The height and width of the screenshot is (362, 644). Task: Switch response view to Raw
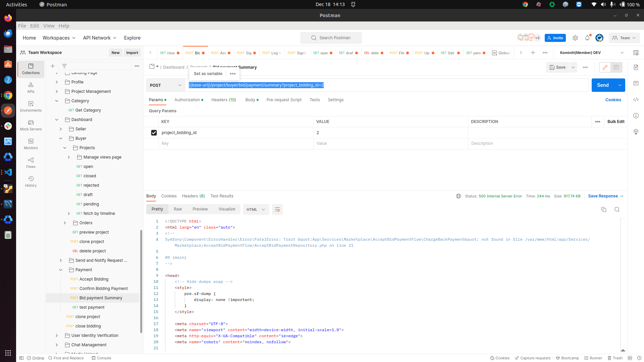pyautogui.click(x=177, y=209)
